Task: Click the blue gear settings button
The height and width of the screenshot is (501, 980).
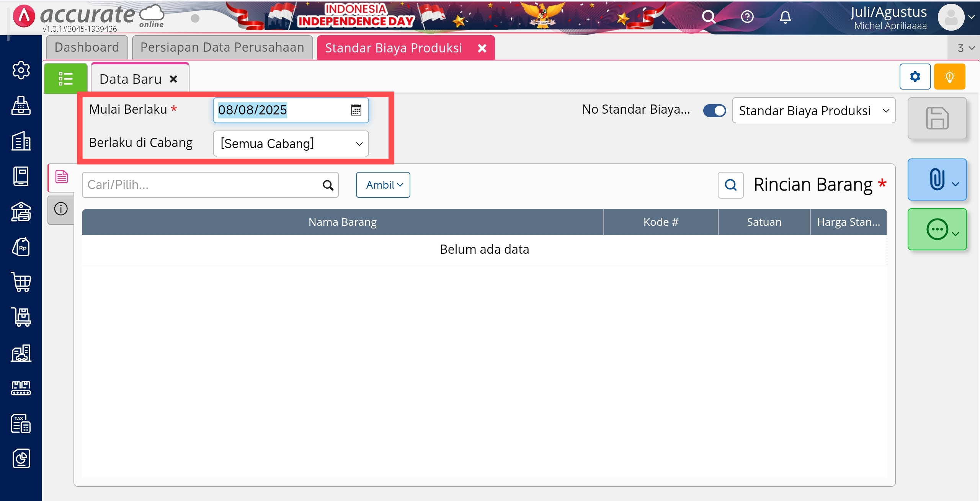Action: (915, 77)
